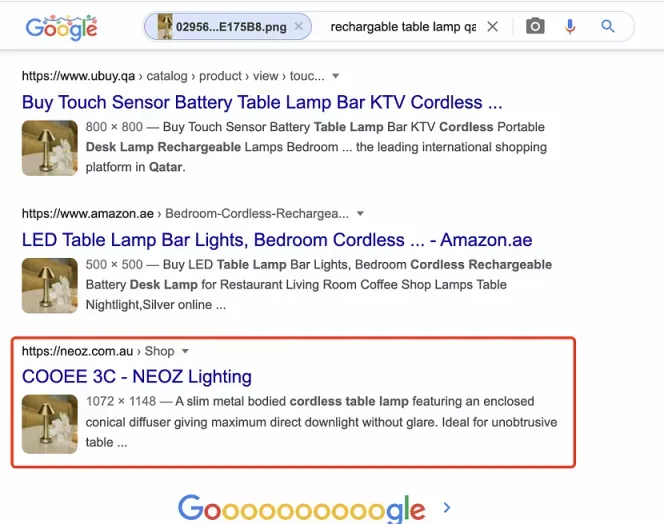Click the NEOZ result lamp thumbnail
Viewport: 664px width, 524px height.
[50, 424]
